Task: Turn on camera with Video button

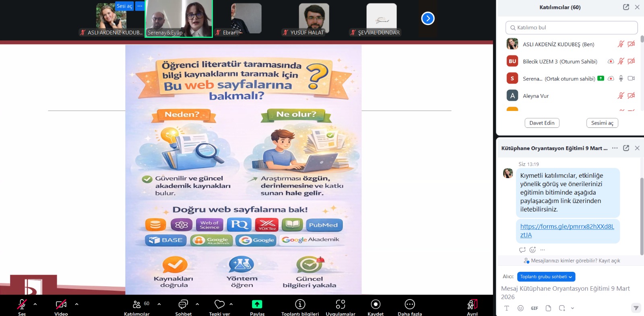Action: [61, 304]
